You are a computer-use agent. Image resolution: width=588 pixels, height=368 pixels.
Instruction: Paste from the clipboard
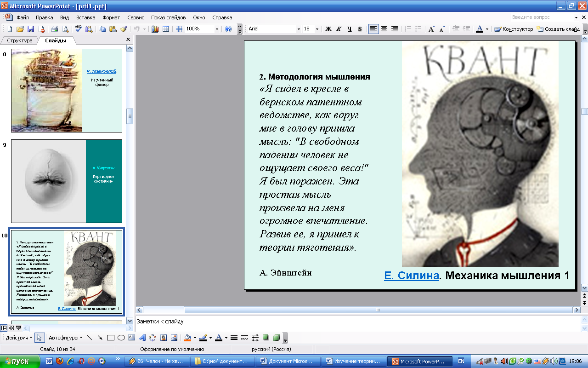pos(113,29)
